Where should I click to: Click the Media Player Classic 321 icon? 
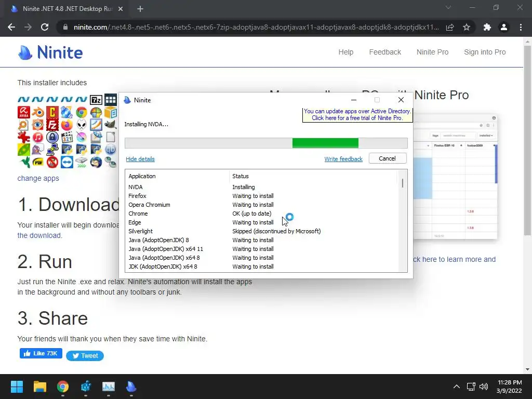point(67,137)
